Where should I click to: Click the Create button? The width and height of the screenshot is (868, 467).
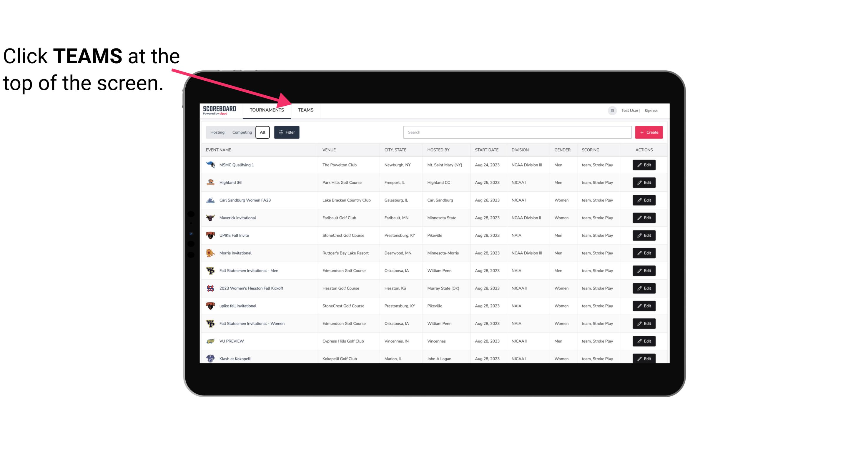(x=649, y=132)
